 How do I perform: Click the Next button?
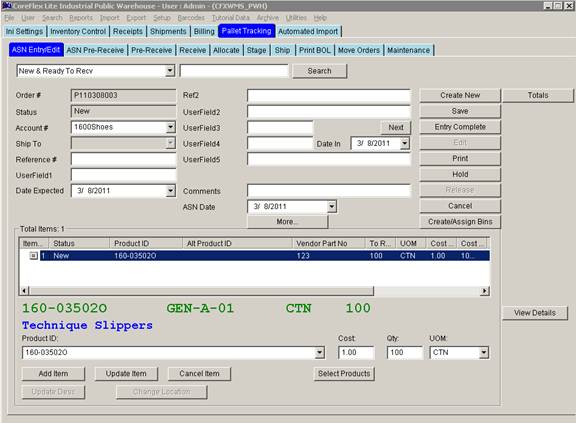tap(396, 127)
